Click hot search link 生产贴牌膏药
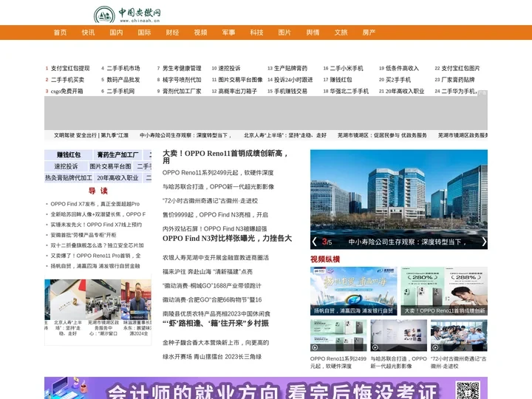Image resolution: width=532 pixels, height=399 pixels. click(290, 68)
